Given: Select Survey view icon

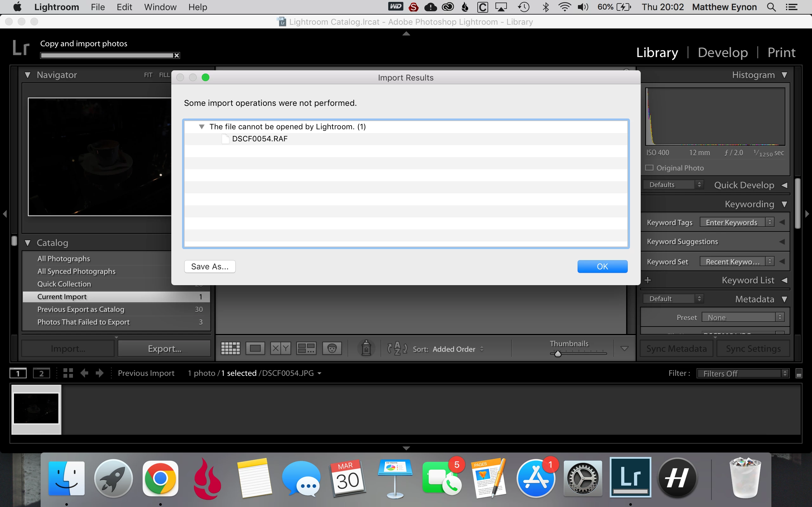Looking at the screenshot, I should click(306, 348).
